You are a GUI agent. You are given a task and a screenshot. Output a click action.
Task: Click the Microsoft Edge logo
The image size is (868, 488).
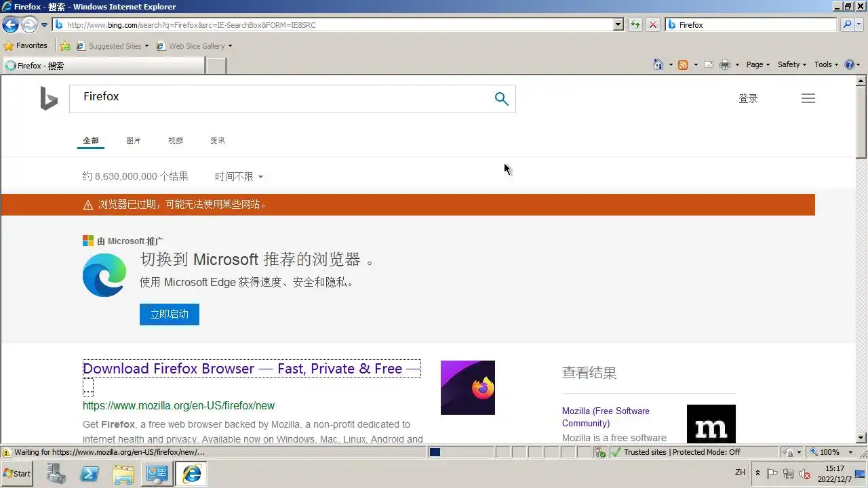pyautogui.click(x=104, y=275)
